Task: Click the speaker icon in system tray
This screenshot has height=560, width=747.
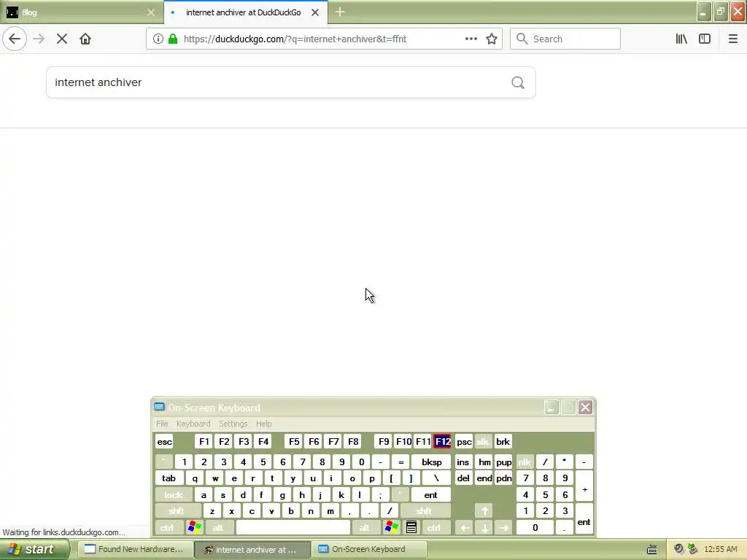Action: click(679, 550)
